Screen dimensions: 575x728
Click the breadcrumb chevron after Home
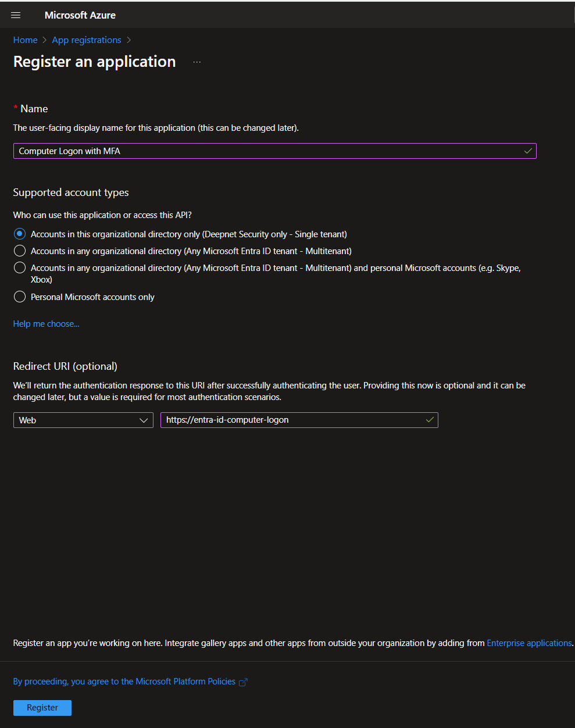point(44,40)
